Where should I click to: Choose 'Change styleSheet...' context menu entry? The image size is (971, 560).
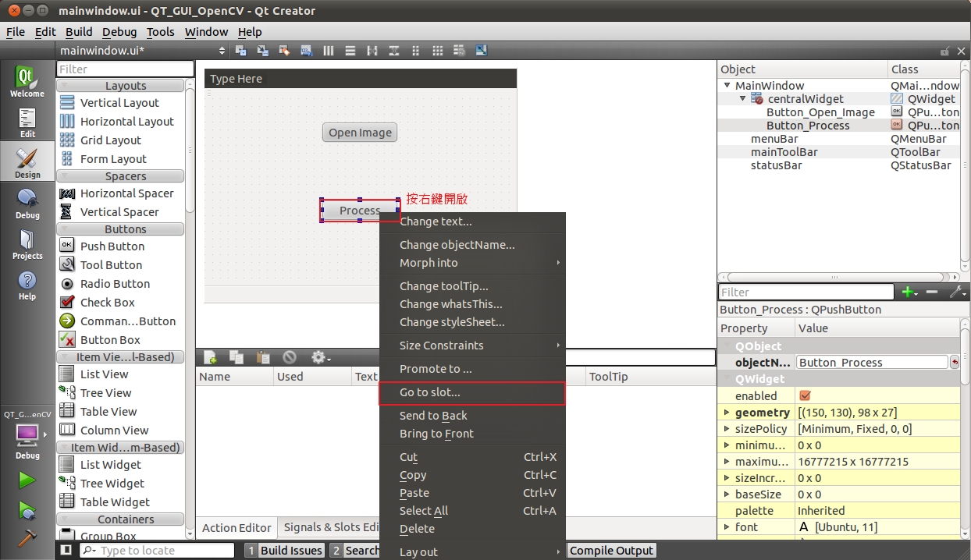[471, 322]
